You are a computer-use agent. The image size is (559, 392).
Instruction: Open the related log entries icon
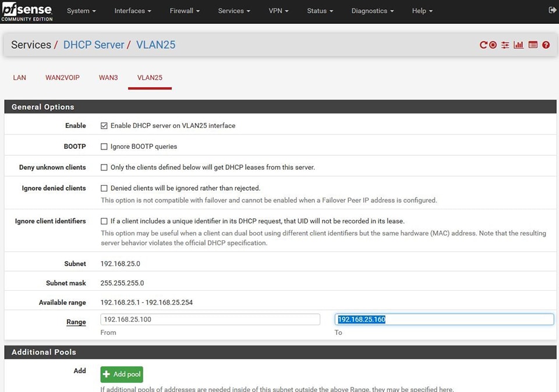(x=533, y=45)
